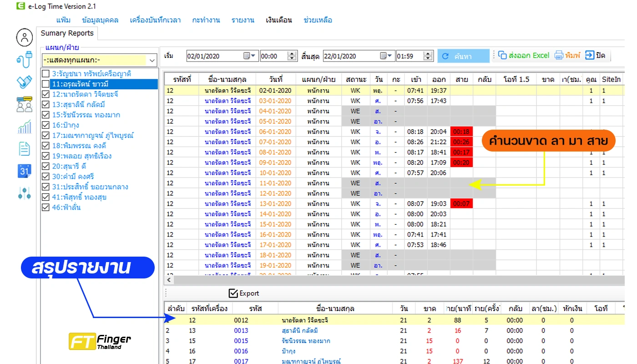The height and width of the screenshot is (364, 637).
Task: Uncheck employee 46:ฟ้าลั่น
Action: click(45, 207)
